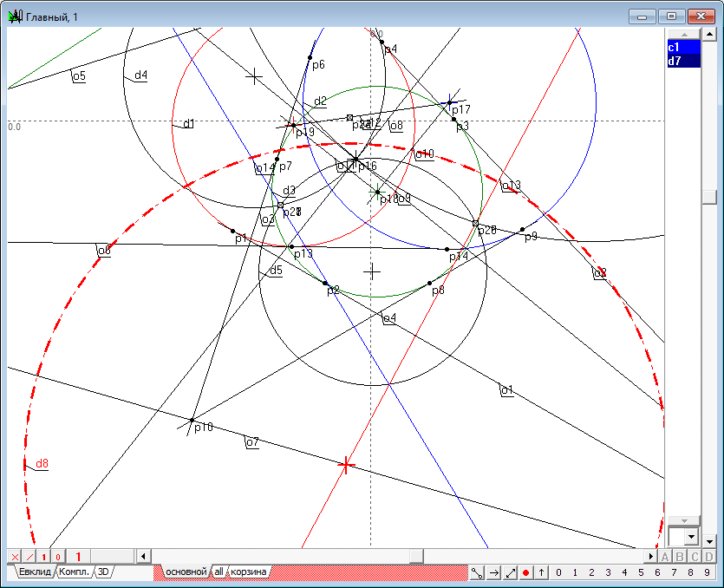Select point p9

[x=522, y=229]
